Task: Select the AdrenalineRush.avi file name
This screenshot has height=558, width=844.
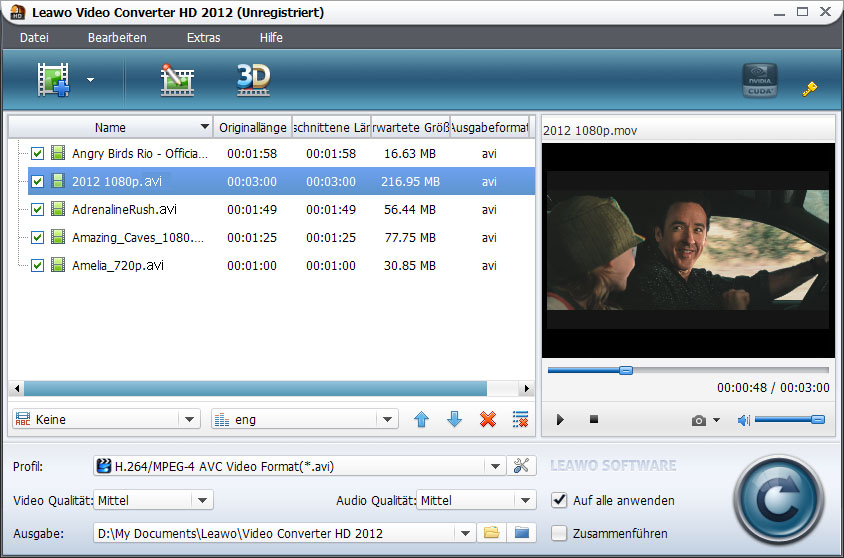Action: [124, 209]
